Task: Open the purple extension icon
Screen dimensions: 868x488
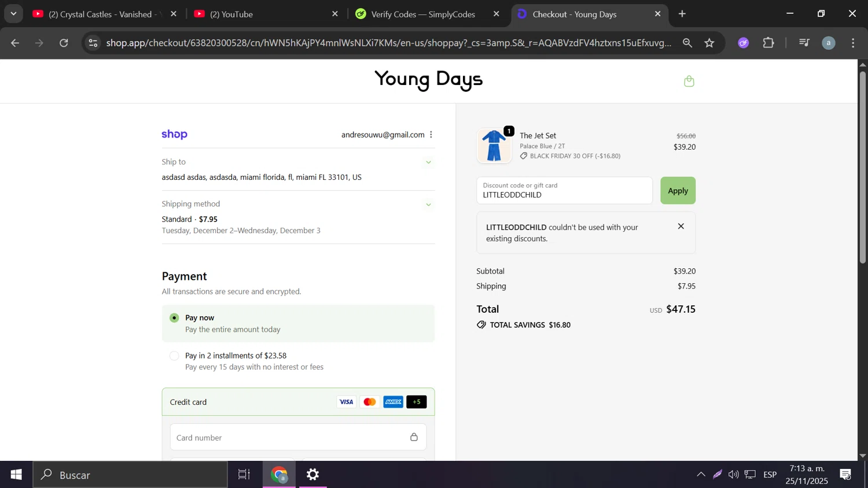Action: pyautogui.click(x=744, y=43)
